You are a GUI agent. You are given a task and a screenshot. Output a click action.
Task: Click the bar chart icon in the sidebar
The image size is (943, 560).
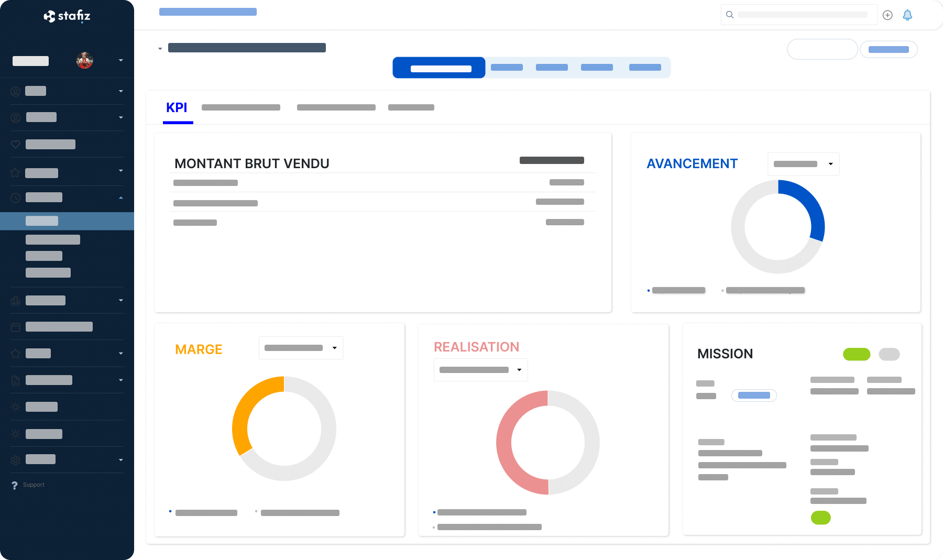(16, 301)
